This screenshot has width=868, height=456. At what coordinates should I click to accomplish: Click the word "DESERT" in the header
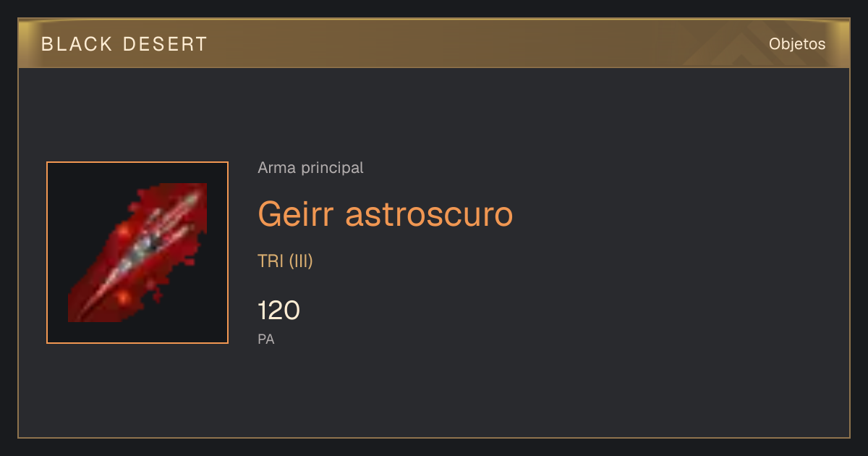click(166, 44)
